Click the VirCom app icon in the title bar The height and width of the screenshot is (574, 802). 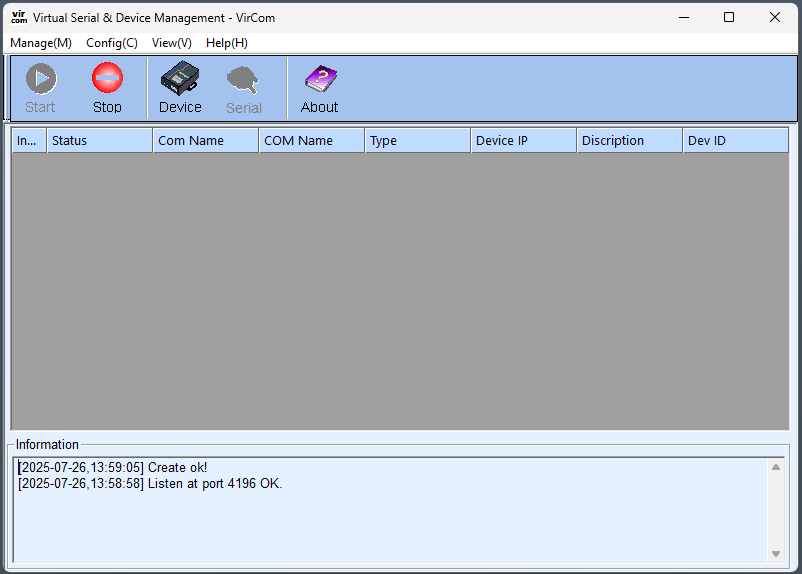pos(19,17)
